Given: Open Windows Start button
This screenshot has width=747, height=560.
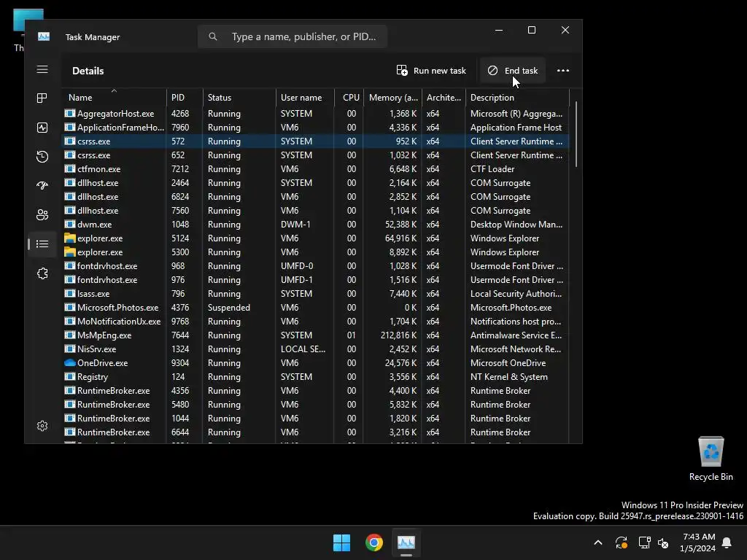Looking at the screenshot, I should click(x=341, y=542).
